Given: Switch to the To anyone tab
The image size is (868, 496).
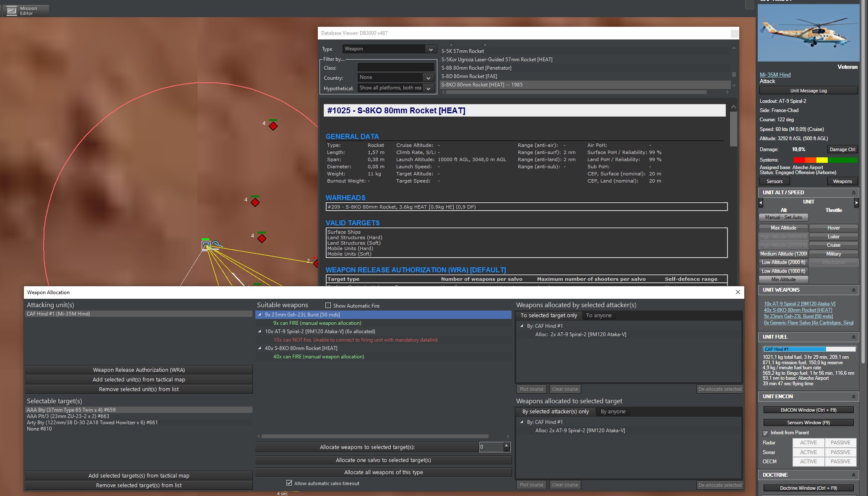Looking at the screenshot, I should [x=598, y=316].
